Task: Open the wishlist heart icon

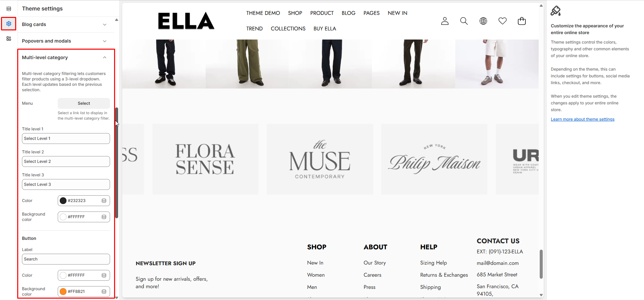Action: tap(503, 21)
